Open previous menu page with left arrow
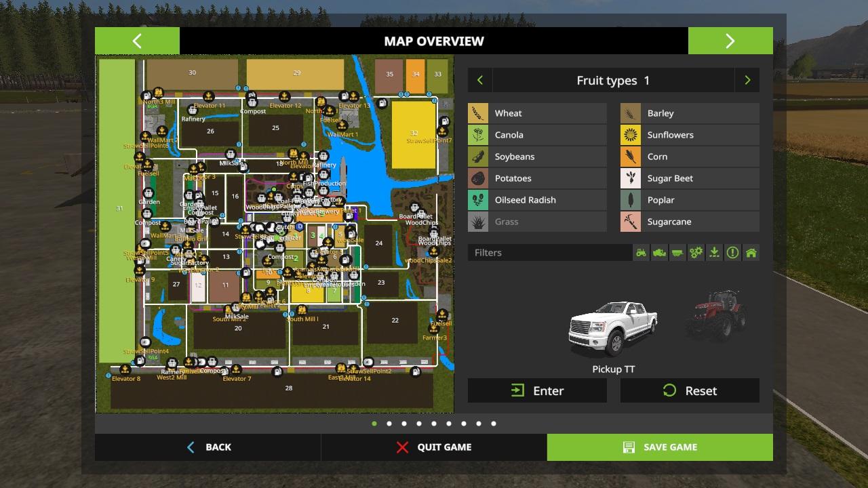 tap(137, 41)
